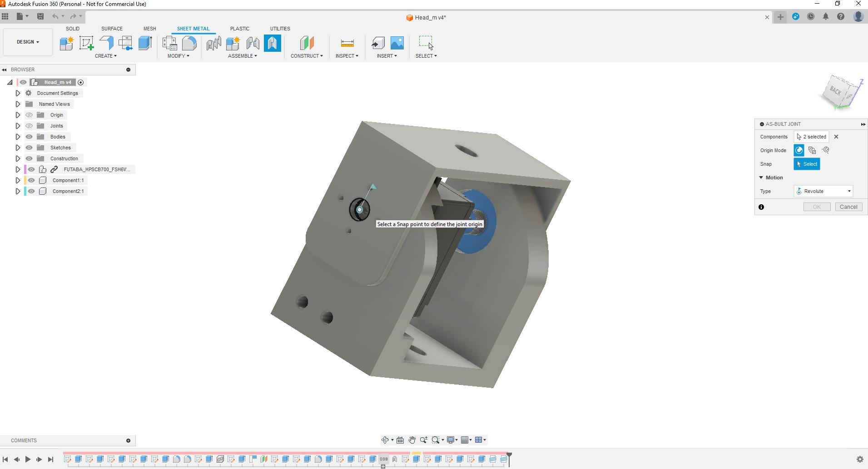Image resolution: width=868 pixels, height=469 pixels.
Task: Activate the As-built Joint toolbar icon
Action: [x=273, y=43]
